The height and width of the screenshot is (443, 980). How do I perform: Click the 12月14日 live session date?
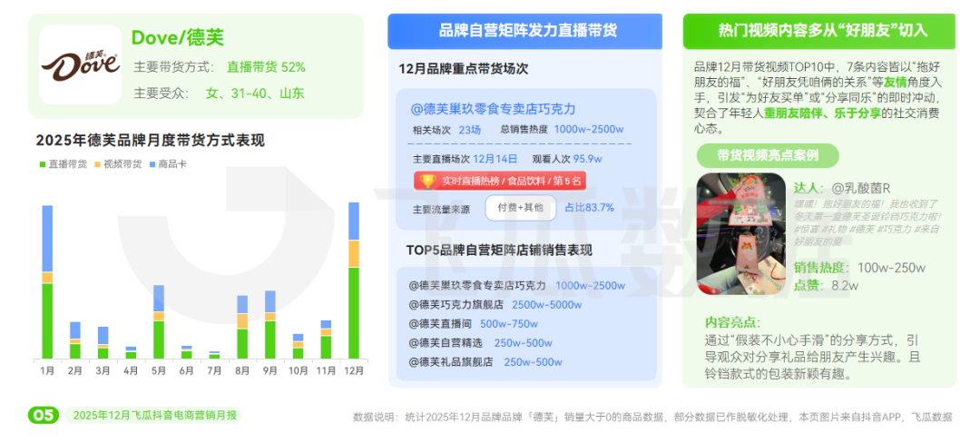(x=495, y=159)
